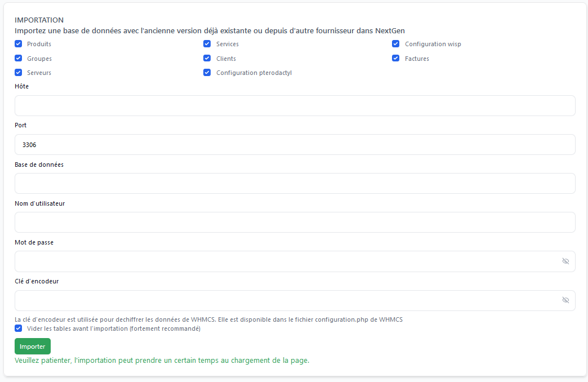
Task: Disable Configuration pterodactyl import
Action: (x=207, y=73)
